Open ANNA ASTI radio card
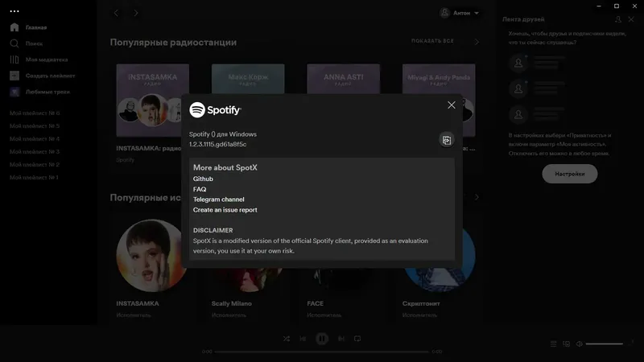The image size is (644, 362). (344, 79)
